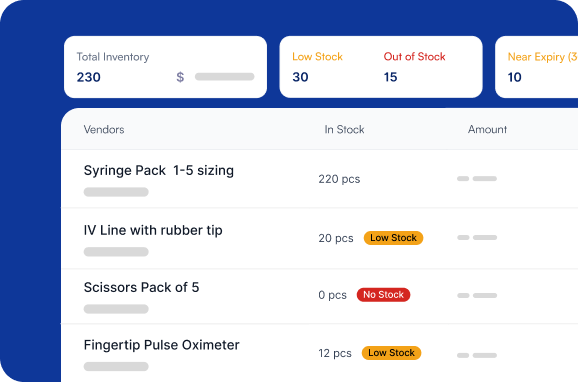Viewport: 578px width, 382px height.
Task: Select the Low Stock count of 30
Action: [x=300, y=77]
